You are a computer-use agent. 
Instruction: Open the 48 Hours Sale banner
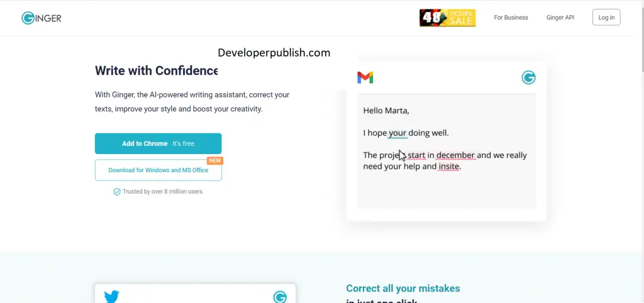pyautogui.click(x=447, y=18)
